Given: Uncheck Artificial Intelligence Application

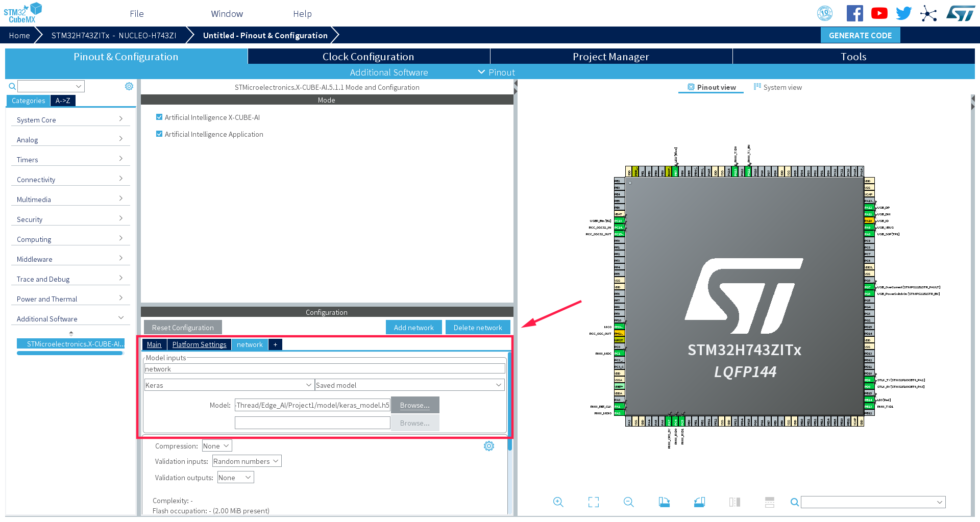Looking at the screenshot, I should (x=159, y=134).
